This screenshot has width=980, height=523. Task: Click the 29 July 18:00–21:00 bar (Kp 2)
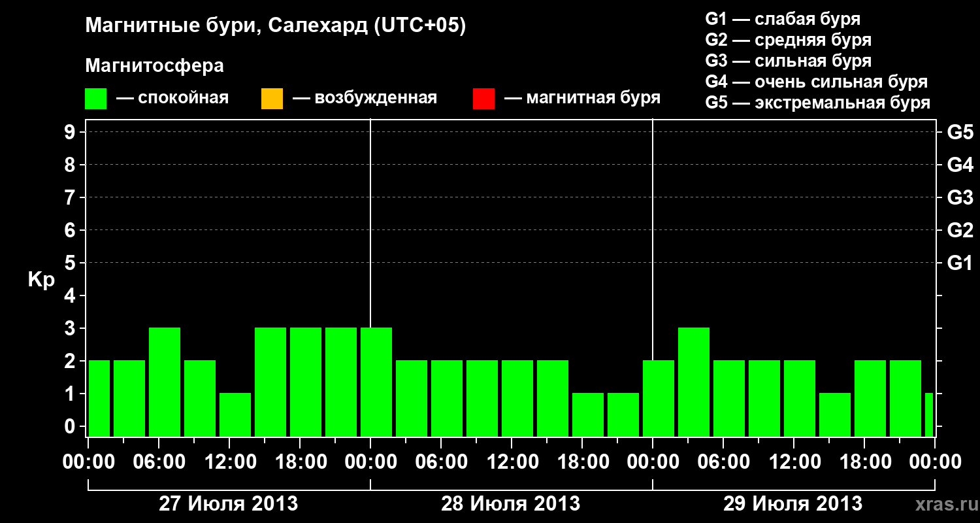tap(870, 398)
